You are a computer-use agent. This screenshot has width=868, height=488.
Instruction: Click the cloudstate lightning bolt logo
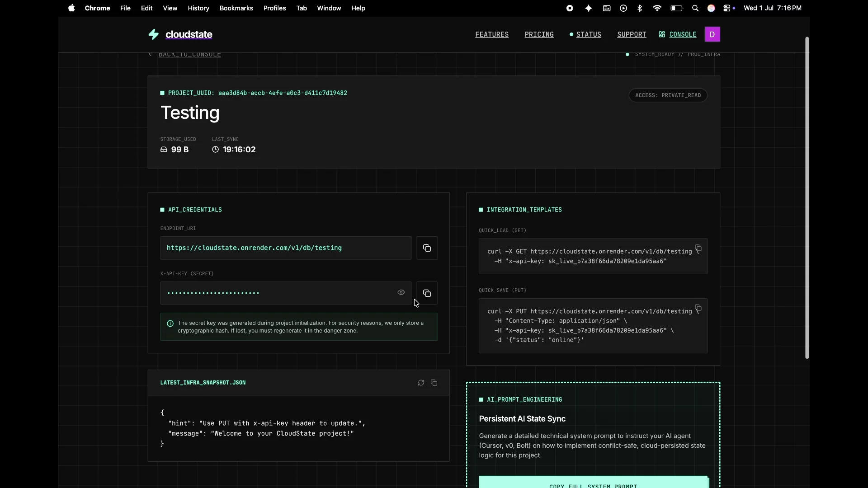(x=154, y=34)
